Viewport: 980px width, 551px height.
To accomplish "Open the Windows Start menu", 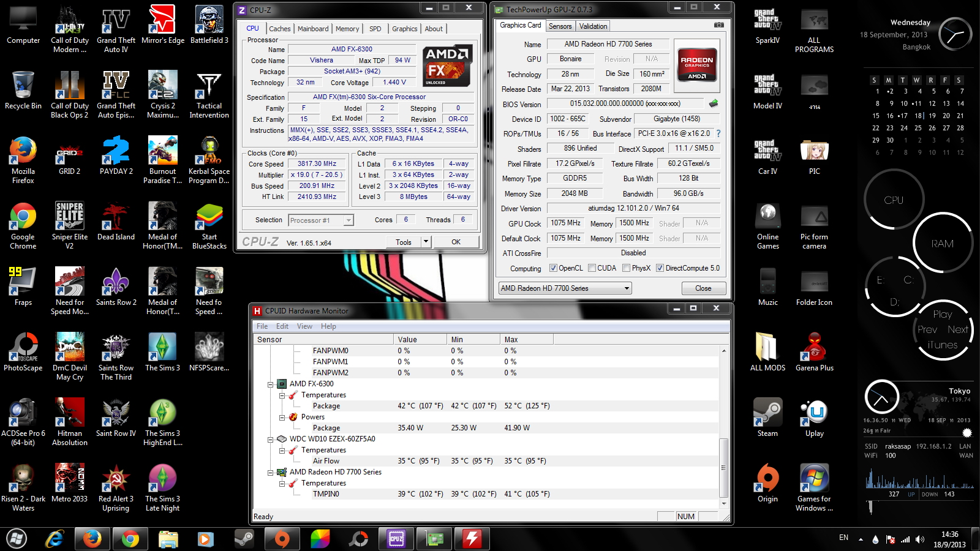I will (17, 539).
